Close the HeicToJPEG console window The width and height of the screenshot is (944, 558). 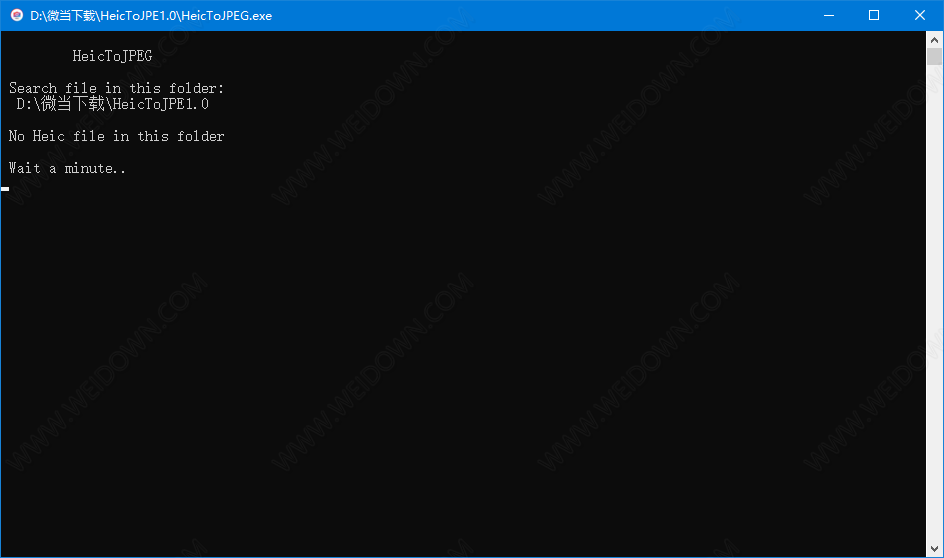tap(920, 15)
